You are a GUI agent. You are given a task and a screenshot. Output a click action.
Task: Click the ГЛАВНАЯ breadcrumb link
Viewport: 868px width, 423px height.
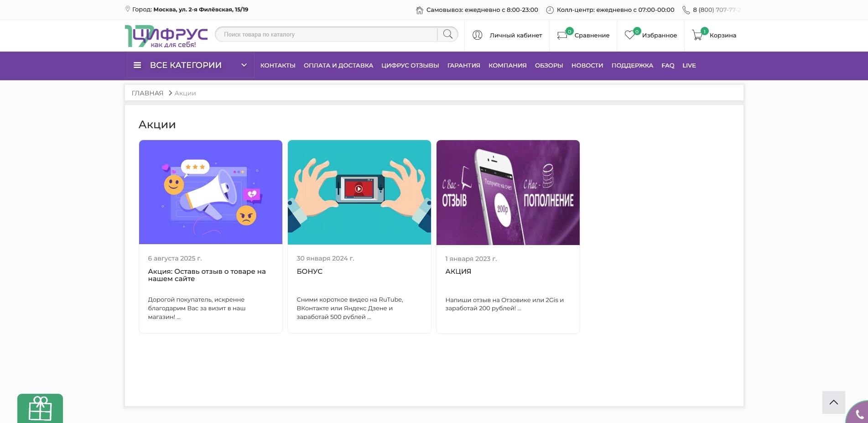tap(147, 93)
